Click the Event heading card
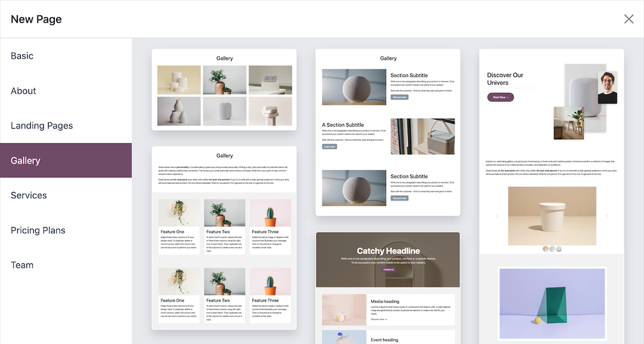This screenshot has width=644, height=344. 388,337
